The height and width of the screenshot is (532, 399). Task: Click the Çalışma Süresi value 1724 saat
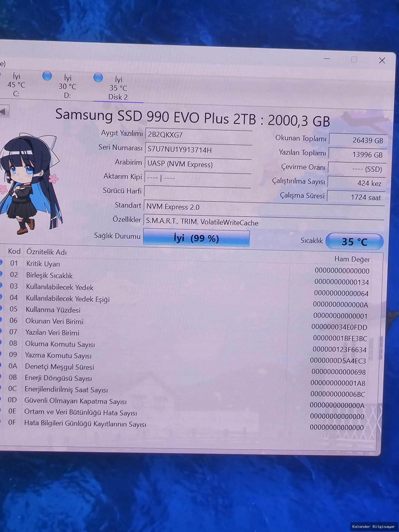[356, 198]
